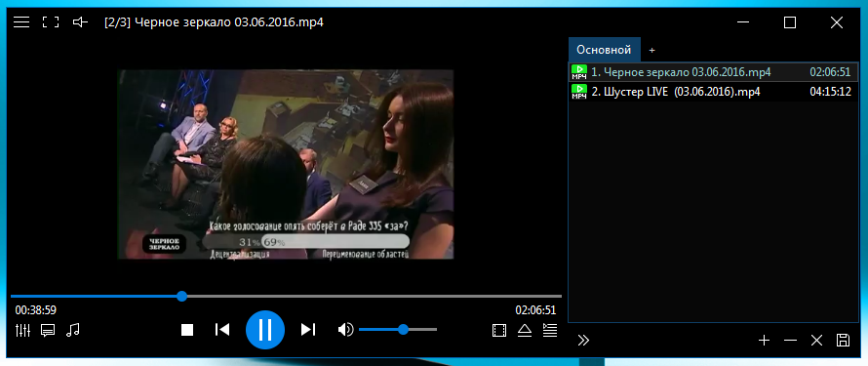
Task: Clear the playlist with X icon
Action: tap(816, 341)
